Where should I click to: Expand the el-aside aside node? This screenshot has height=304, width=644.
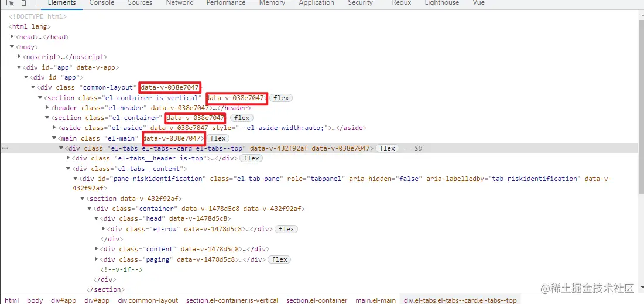[54, 128]
